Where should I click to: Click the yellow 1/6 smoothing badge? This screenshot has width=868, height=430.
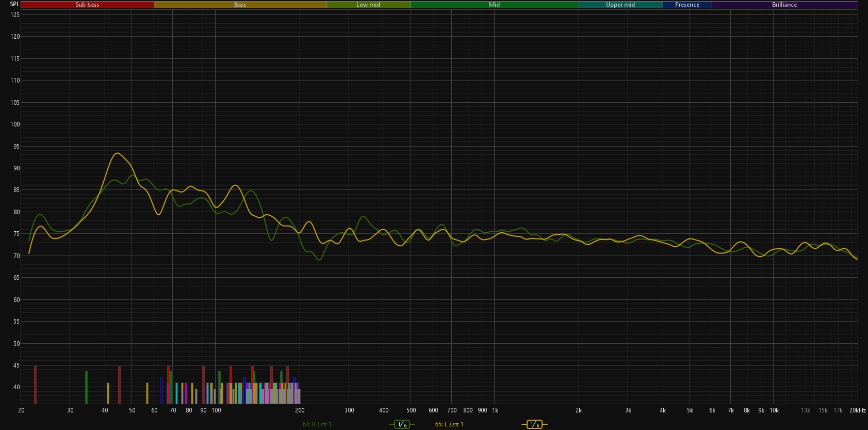pos(534,424)
